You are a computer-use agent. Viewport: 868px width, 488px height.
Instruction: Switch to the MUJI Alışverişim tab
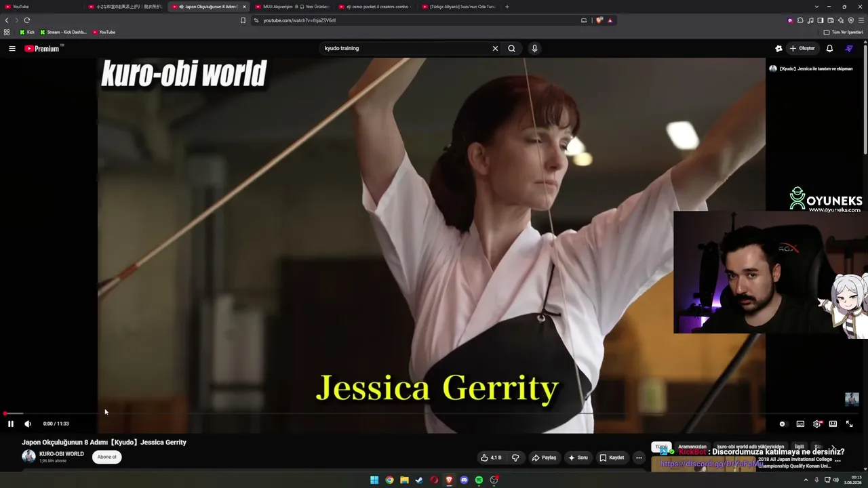tap(292, 7)
